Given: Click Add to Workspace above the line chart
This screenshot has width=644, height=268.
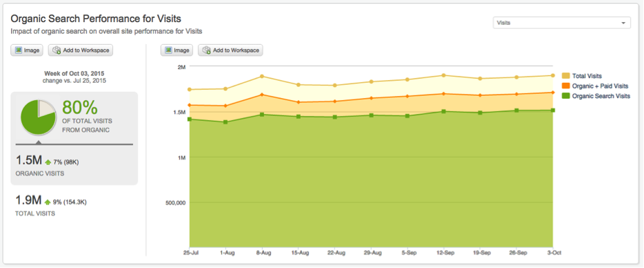Looking at the screenshot, I should [x=231, y=50].
